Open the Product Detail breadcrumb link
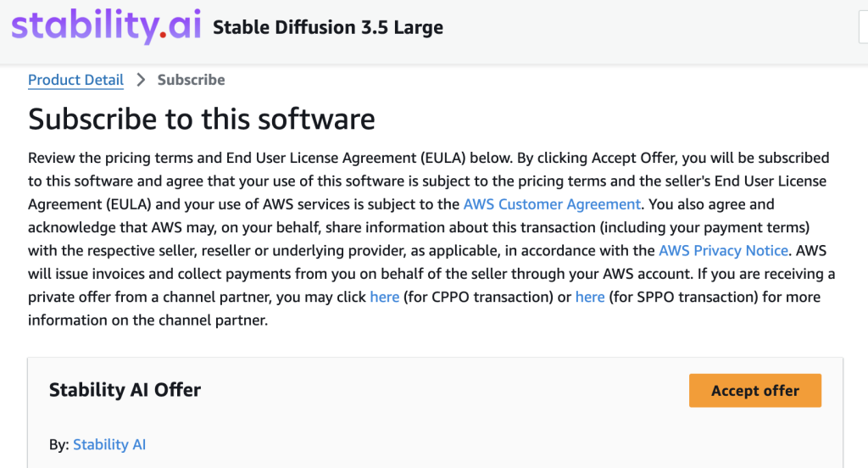 tap(75, 80)
